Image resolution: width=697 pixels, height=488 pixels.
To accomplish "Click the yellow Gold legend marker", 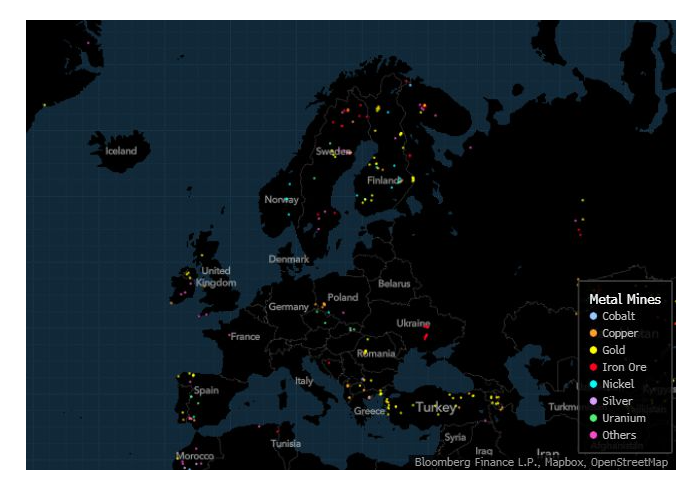I will [x=594, y=350].
